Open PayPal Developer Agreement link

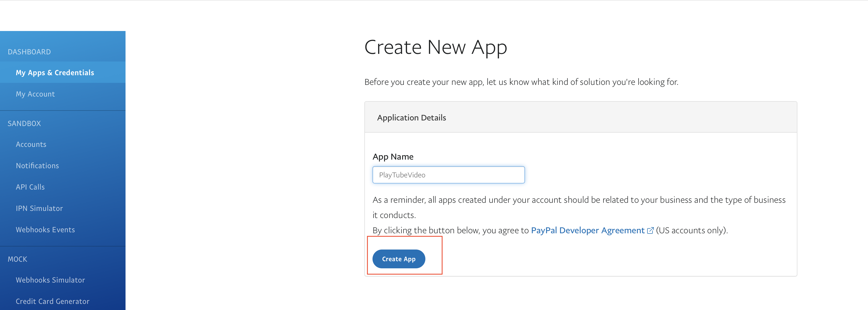click(x=588, y=230)
